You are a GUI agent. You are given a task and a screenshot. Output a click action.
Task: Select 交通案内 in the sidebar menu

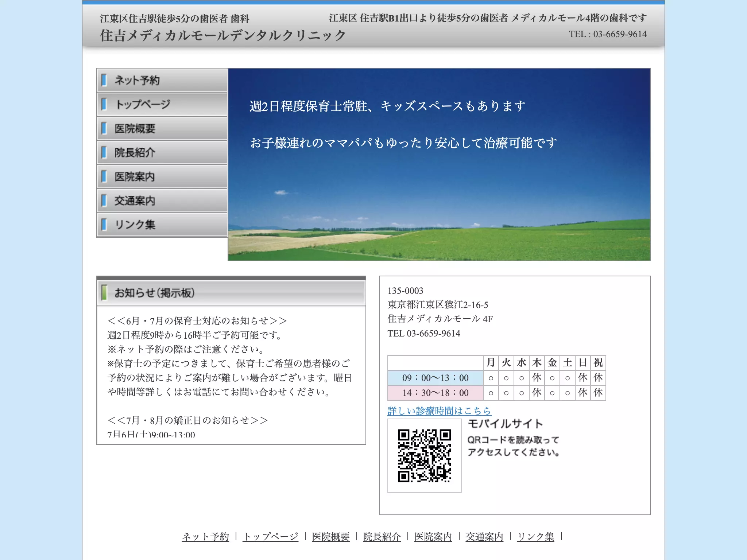coord(162,201)
